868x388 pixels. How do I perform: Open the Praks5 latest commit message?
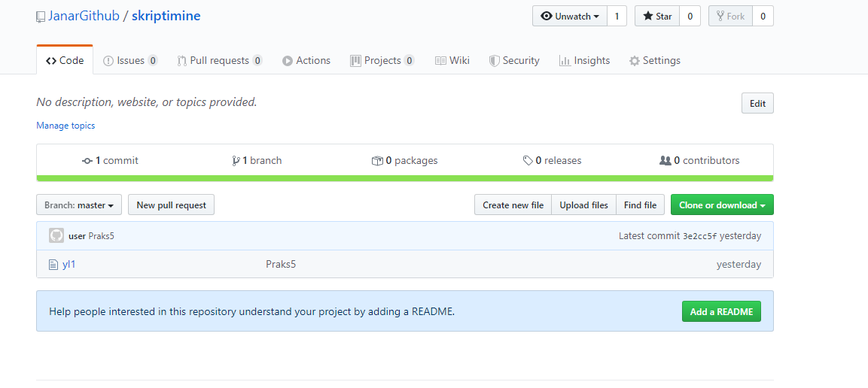click(x=102, y=236)
